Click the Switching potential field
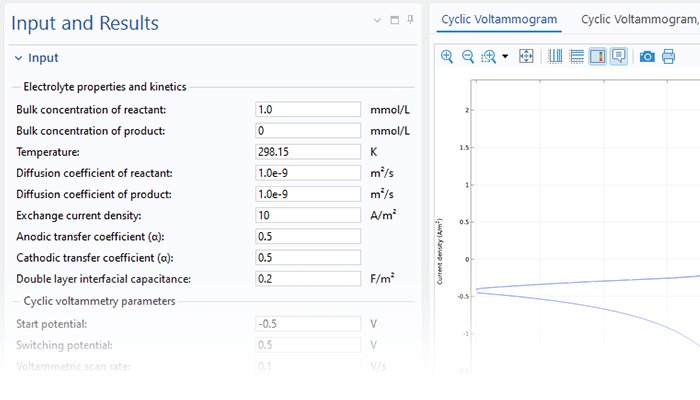Viewport: 700px width, 400px height. coord(308,345)
